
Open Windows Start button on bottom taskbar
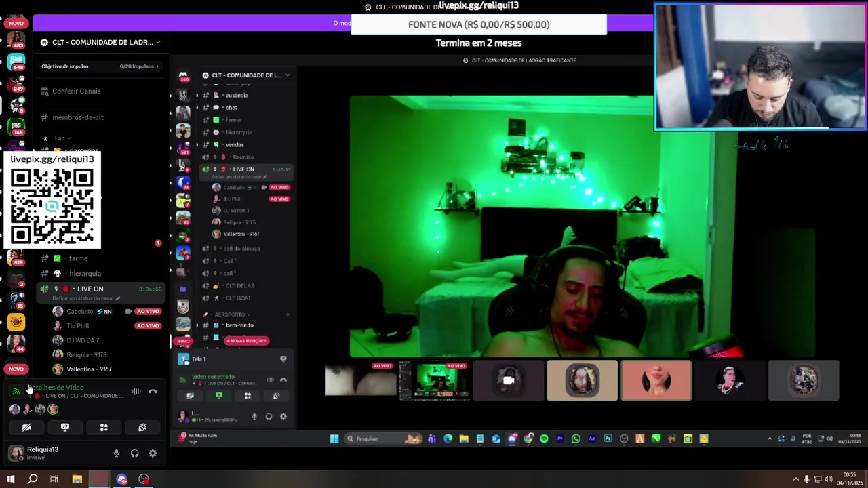(x=10, y=479)
